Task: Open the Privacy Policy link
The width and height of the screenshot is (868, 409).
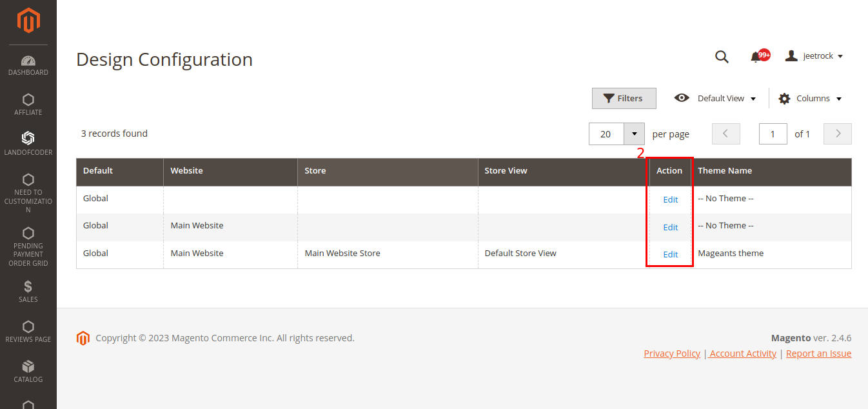Action: tap(672, 353)
